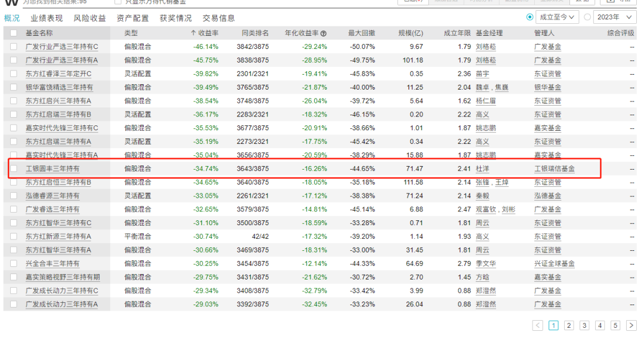Go to next page arrow in pagination
This screenshot has width=644, height=338.
click(x=631, y=325)
